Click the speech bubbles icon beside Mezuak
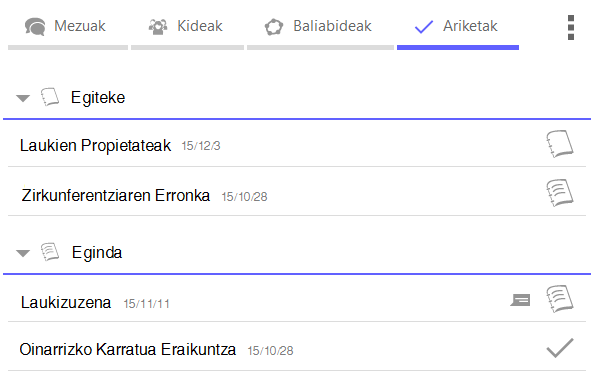Screen dimensions: 593x374 click(35, 26)
